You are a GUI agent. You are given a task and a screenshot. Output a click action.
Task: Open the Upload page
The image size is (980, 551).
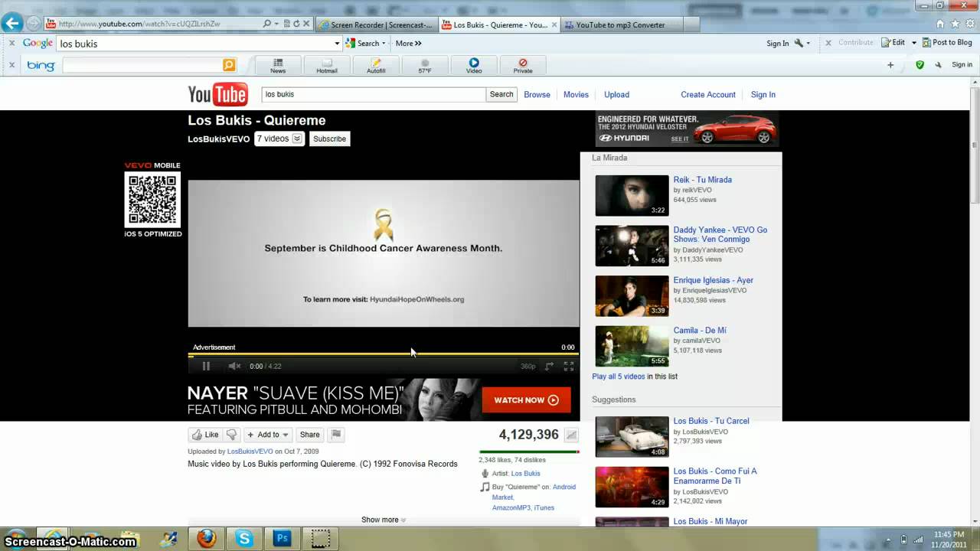click(x=616, y=95)
